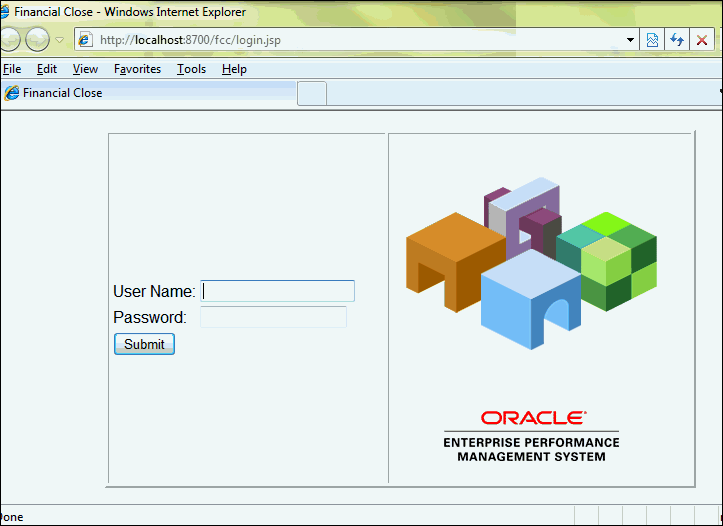Focus the User Name input field
The image size is (723, 526).
pyautogui.click(x=278, y=291)
